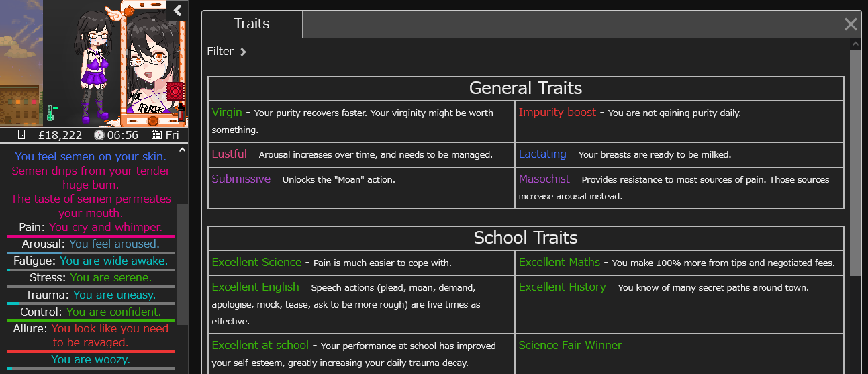Click the Excellent History trait name
868x374 pixels.
[562, 287]
